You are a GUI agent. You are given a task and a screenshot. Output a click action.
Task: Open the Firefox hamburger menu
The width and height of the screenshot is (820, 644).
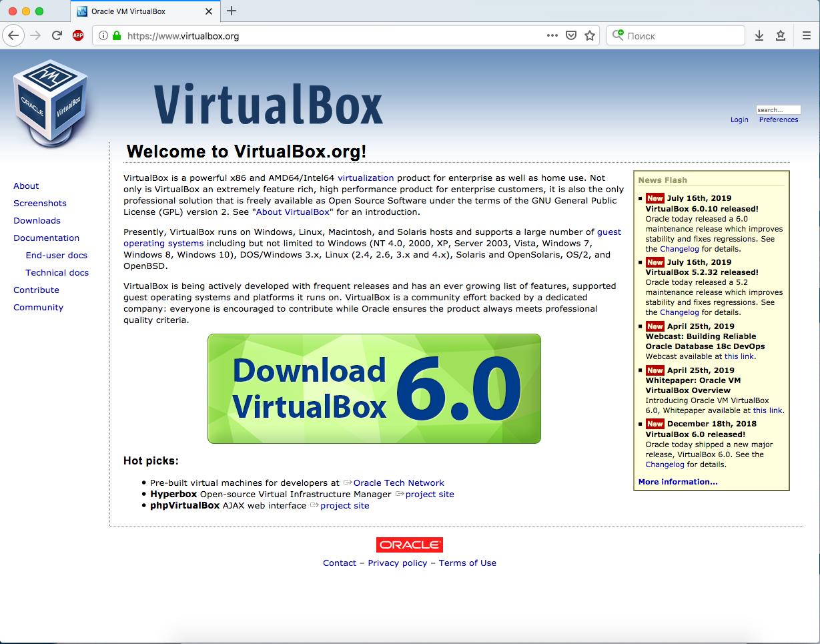[807, 35]
